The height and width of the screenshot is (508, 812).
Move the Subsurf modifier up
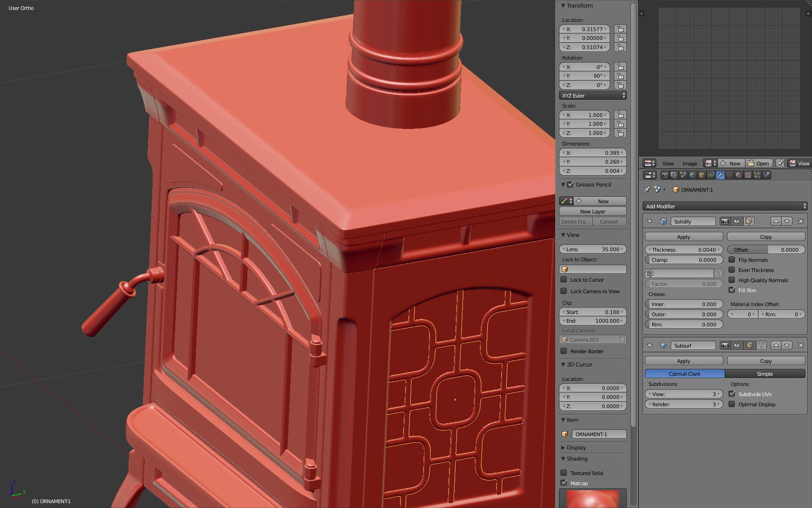tap(776, 345)
